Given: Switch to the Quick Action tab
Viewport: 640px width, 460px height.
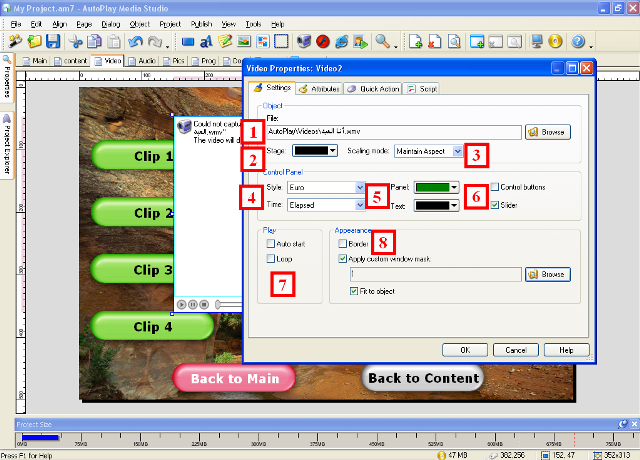Looking at the screenshot, I should pyautogui.click(x=372, y=89).
